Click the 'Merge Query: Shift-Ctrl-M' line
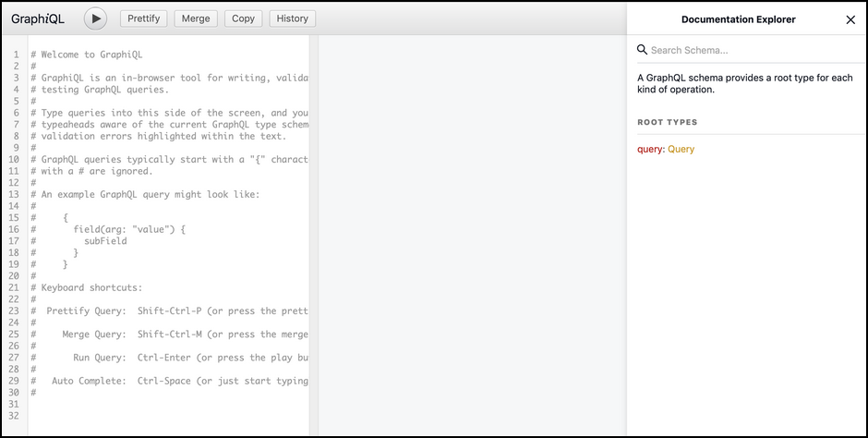This screenshot has height=438, width=868. (x=169, y=334)
